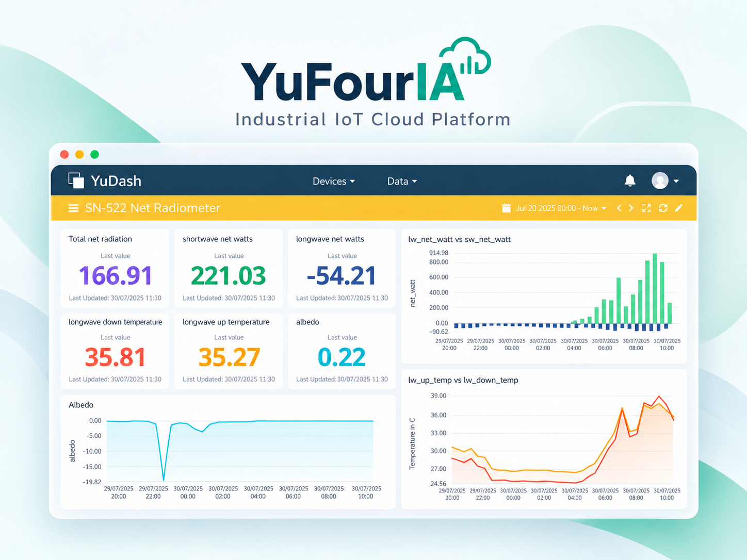This screenshot has height=560, width=747.
Task: Toggle fullscreen dashboard view
Action: pyautogui.click(x=646, y=208)
